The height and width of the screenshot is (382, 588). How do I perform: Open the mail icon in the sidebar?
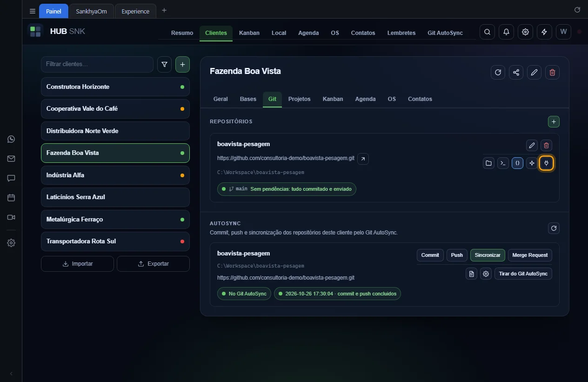coord(11,159)
